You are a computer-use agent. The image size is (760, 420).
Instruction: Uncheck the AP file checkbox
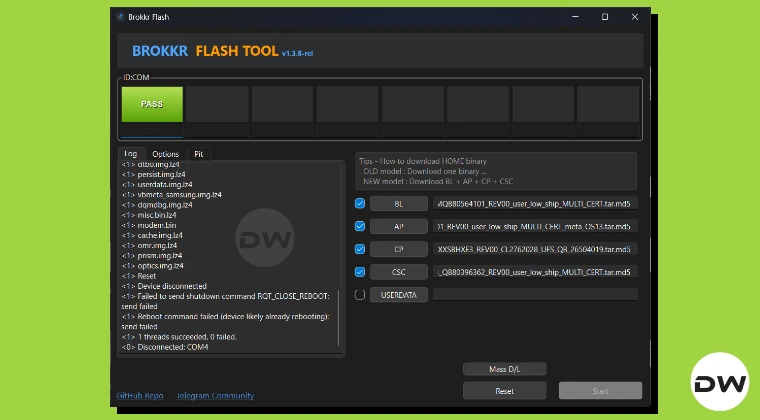pyautogui.click(x=360, y=226)
